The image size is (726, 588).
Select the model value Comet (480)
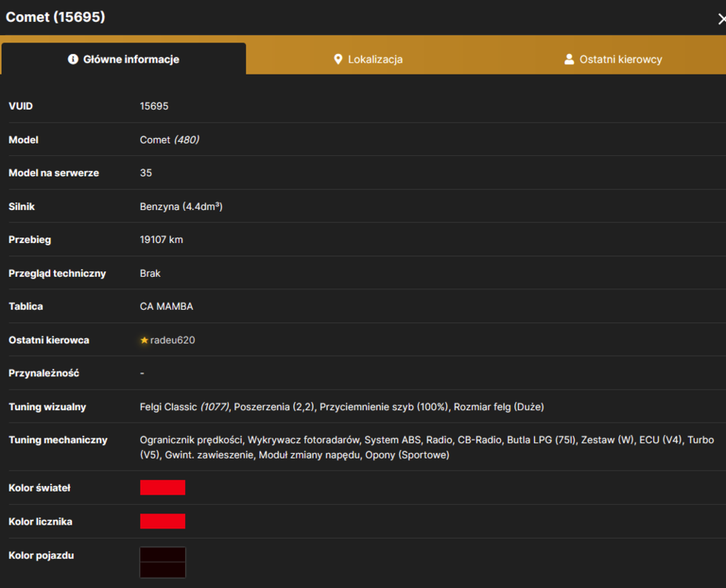tap(169, 140)
